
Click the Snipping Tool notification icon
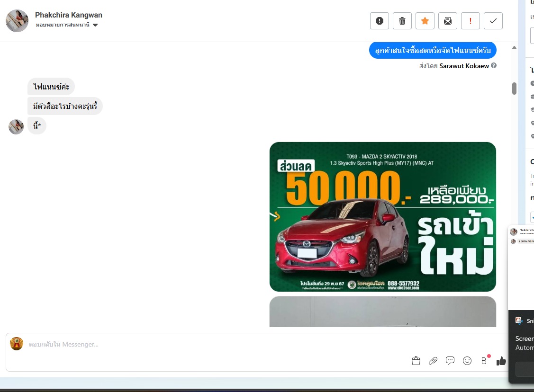click(x=519, y=321)
